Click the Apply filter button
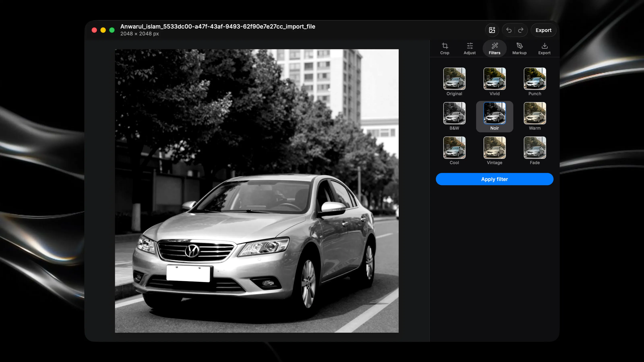644x362 pixels. [x=494, y=179]
